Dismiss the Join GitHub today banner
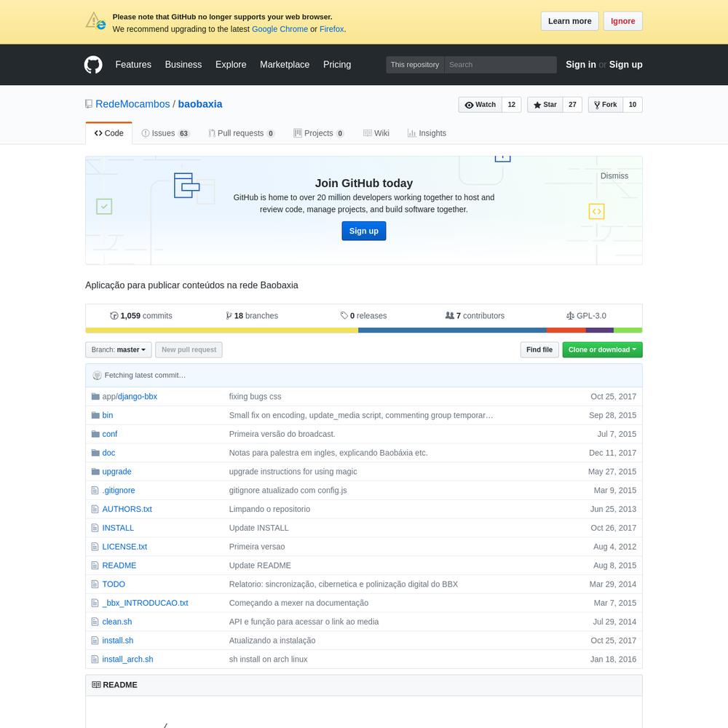This screenshot has height=728, width=728. tap(614, 176)
